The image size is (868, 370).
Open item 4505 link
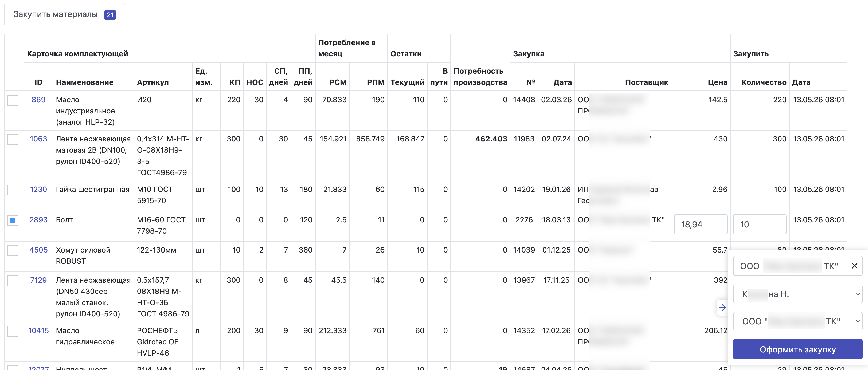pyautogui.click(x=38, y=250)
